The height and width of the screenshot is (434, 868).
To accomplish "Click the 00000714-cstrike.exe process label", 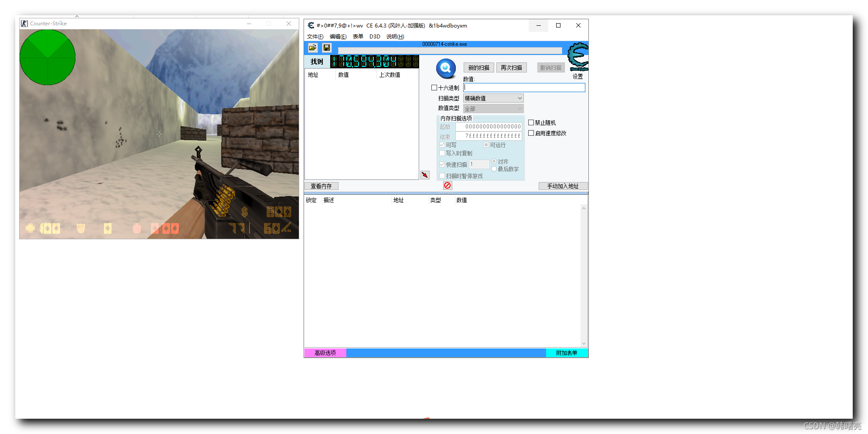I will tap(444, 44).
